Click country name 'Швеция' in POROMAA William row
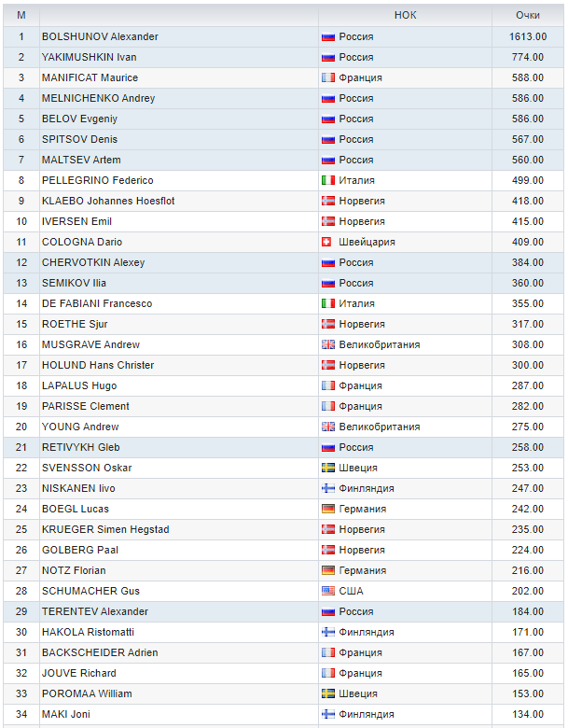Image resolution: width=568 pixels, height=728 pixels. [358, 693]
